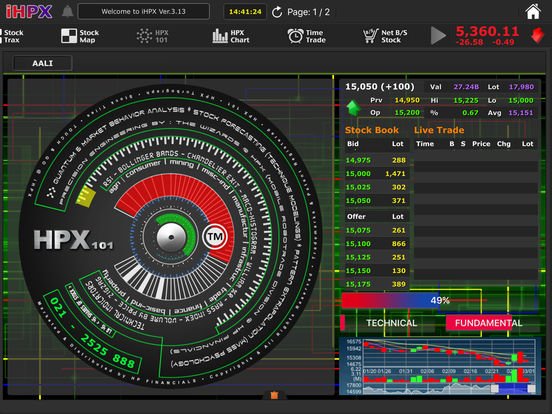Click the center knob of HPX dial

pyautogui.click(x=171, y=237)
